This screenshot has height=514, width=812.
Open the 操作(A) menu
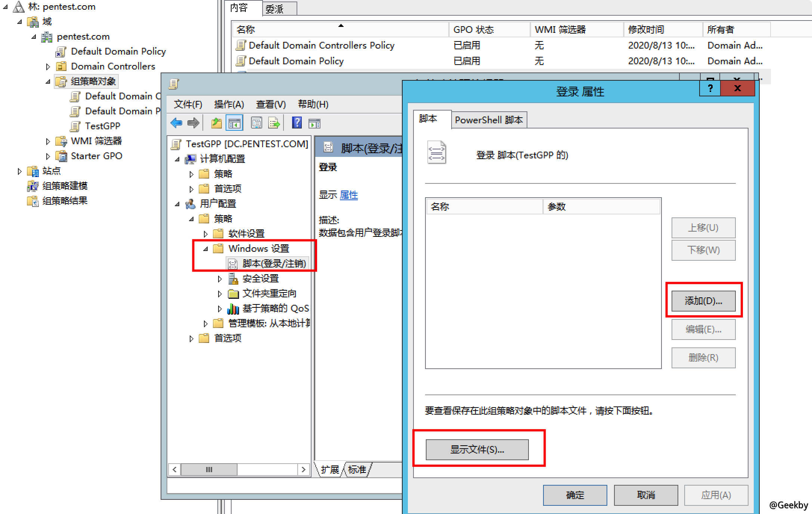click(229, 104)
